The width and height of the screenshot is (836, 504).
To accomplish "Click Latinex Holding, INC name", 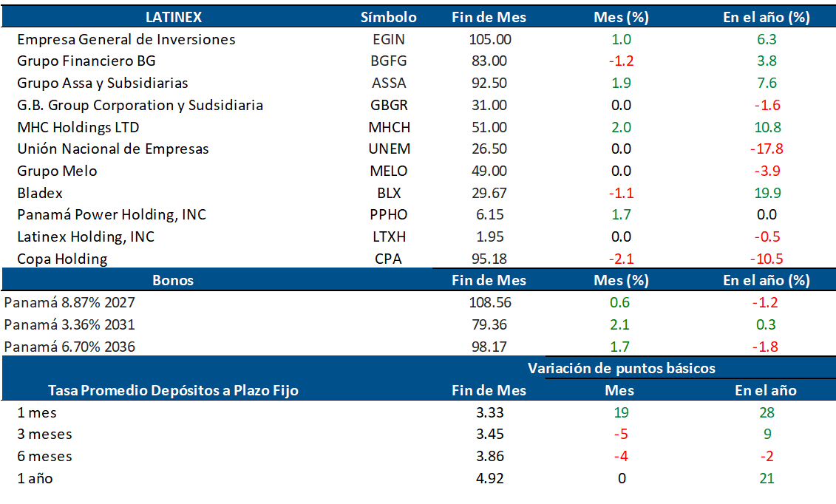I will click(x=86, y=236).
